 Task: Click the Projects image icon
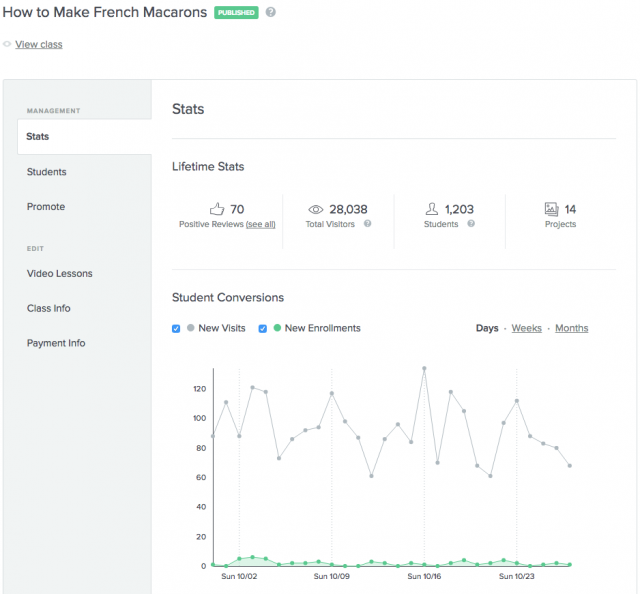coord(551,209)
